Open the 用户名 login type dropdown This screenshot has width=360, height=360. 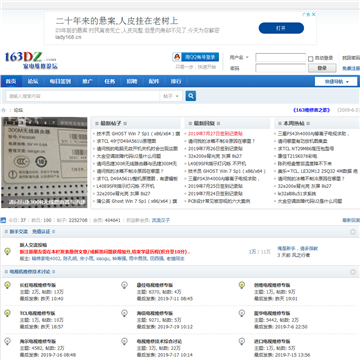pos(239,57)
